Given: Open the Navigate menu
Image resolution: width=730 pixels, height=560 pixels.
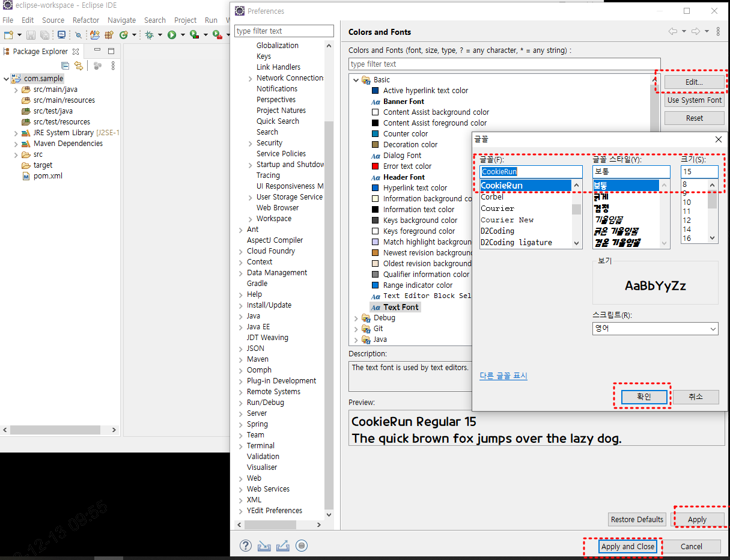Looking at the screenshot, I should 121,20.
